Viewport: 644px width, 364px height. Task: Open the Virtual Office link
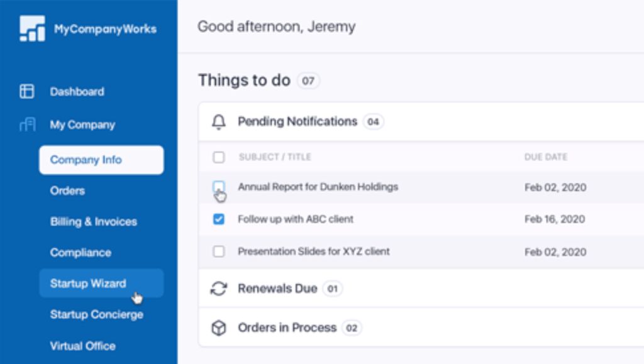coord(82,346)
